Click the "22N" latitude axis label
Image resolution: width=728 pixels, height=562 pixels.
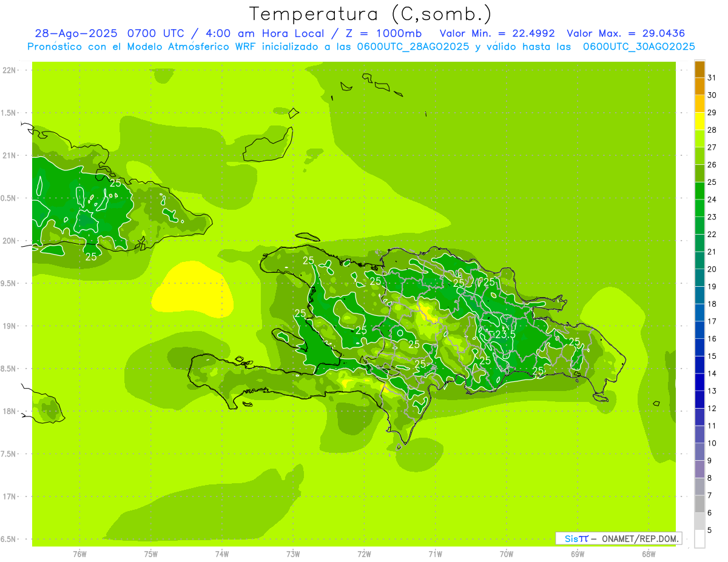pos(8,70)
